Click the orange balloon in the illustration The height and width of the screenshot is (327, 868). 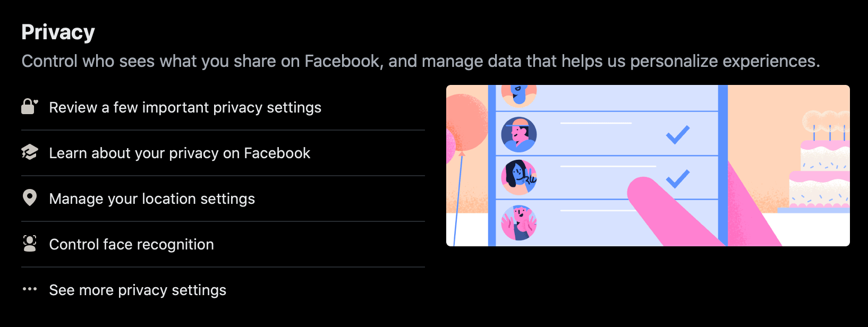(x=465, y=122)
